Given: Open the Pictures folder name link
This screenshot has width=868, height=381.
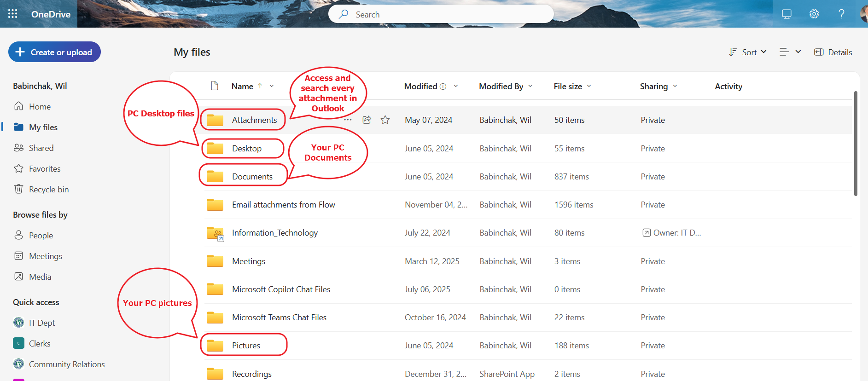Looking at the screenshot, I should point(246,345).
